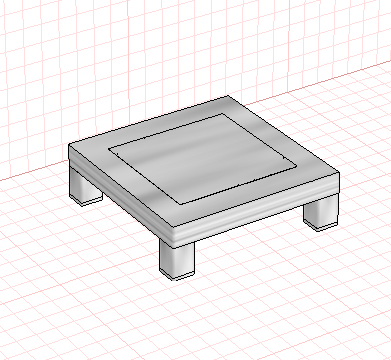Viewport: 391px width, 360px height.
Task: Select the front corner table leg
Action: (x=177, y=260)
